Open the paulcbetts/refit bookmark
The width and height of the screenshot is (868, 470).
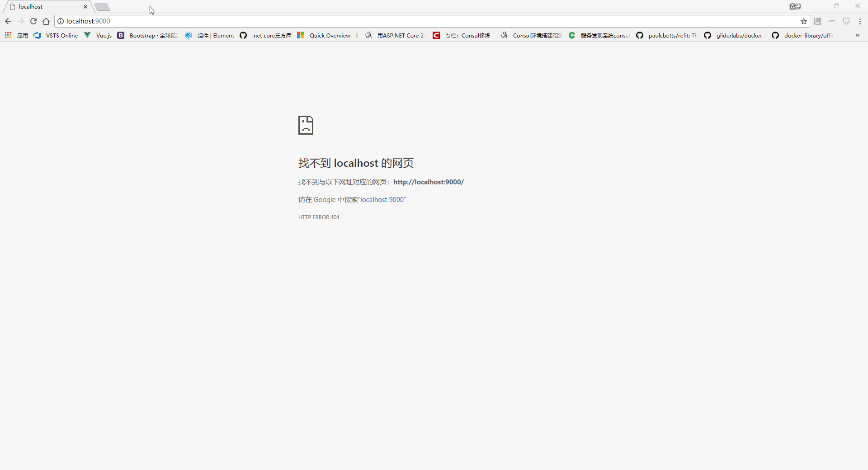point(667,35)
